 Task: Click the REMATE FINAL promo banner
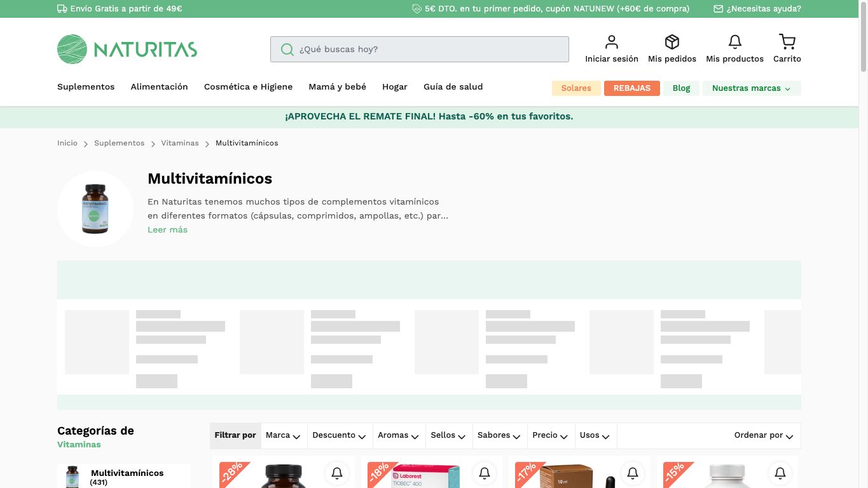point(429,117)
